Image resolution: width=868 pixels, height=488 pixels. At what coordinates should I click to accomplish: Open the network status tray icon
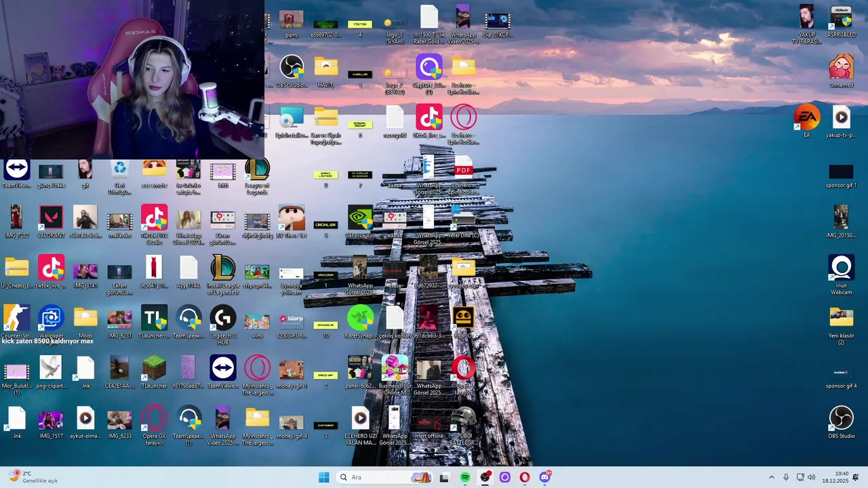(800, 477)
